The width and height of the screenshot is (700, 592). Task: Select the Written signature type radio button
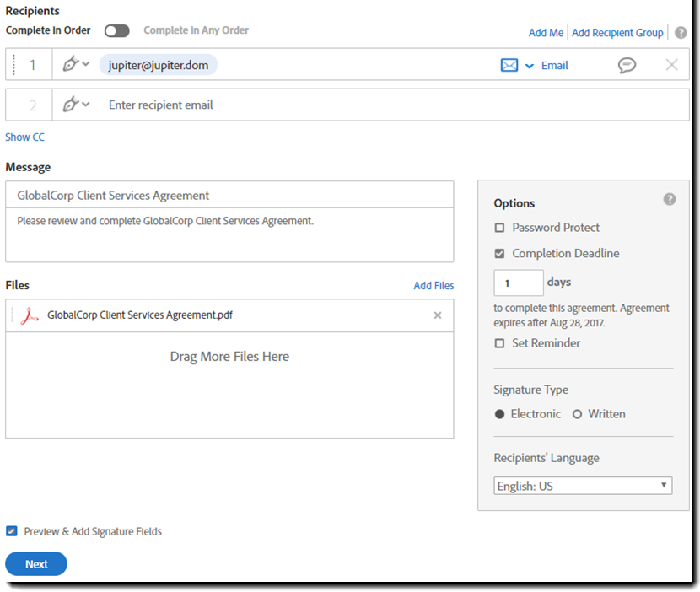(578, 414)
